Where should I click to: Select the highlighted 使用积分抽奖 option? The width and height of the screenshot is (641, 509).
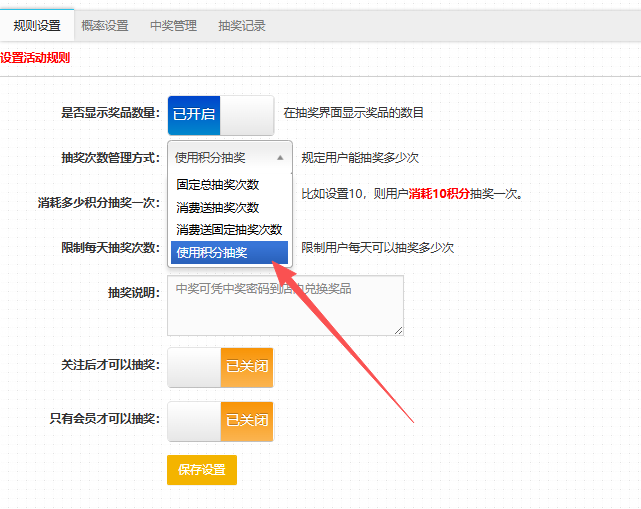pos(212,253)
